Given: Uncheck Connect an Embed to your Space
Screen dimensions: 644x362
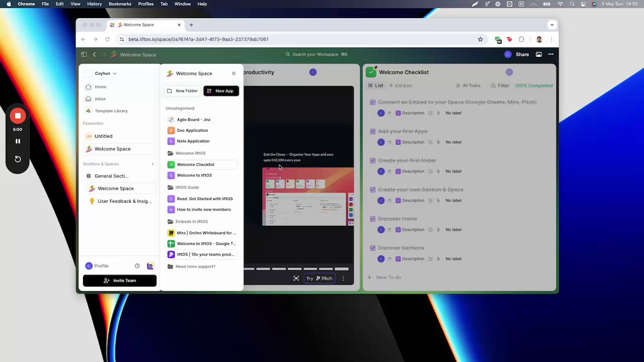Looking at the screenshot, I should pyautogui.click(x=373, y=102).
